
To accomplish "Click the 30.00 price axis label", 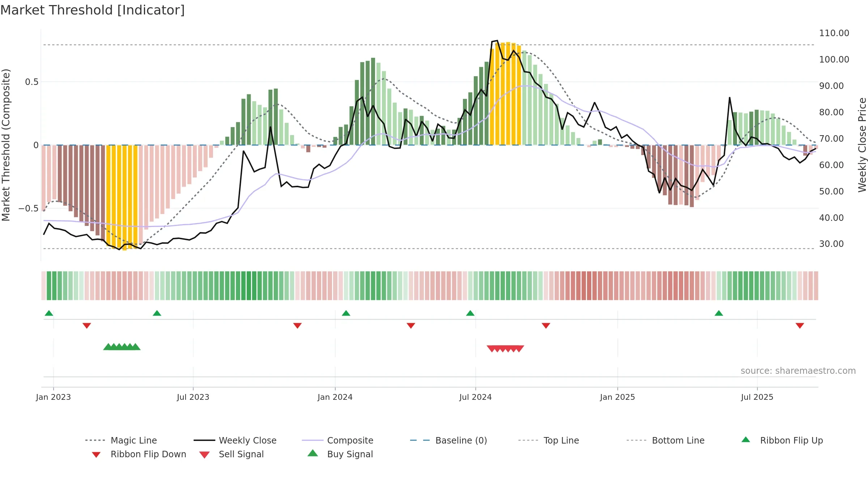I will click(831, 244).
